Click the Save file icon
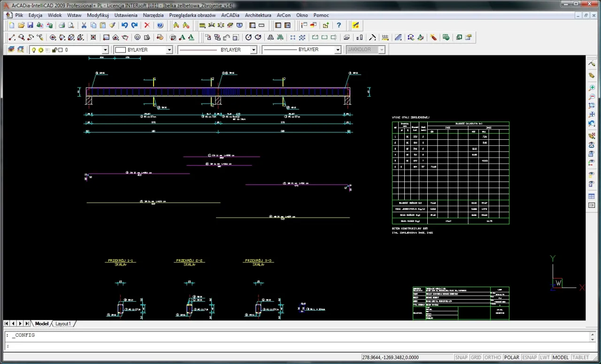601x364 pixels. [30, 25]
